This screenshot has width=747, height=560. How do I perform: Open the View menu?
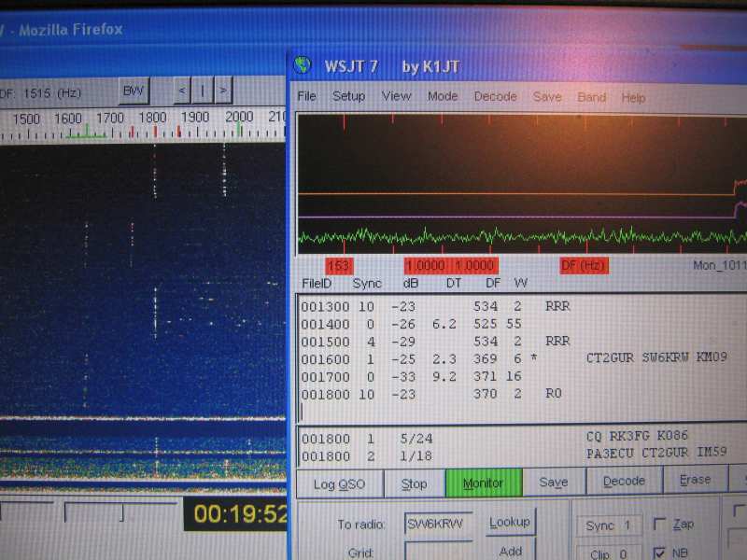point(396,96)
